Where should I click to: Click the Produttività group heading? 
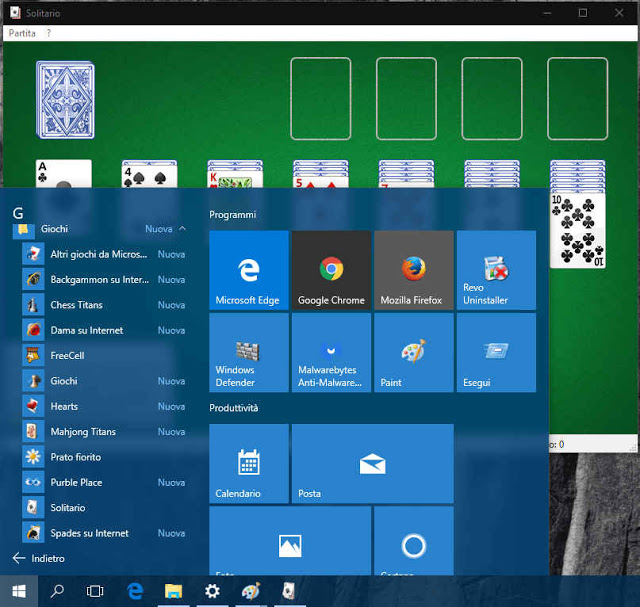[x=233, y=408]
